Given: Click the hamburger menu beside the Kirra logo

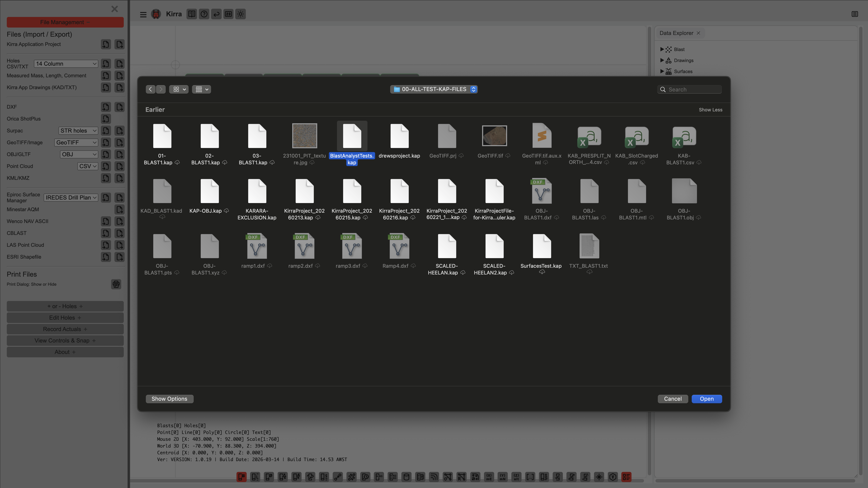Looking at the screenshot, I should pos(143,14).
